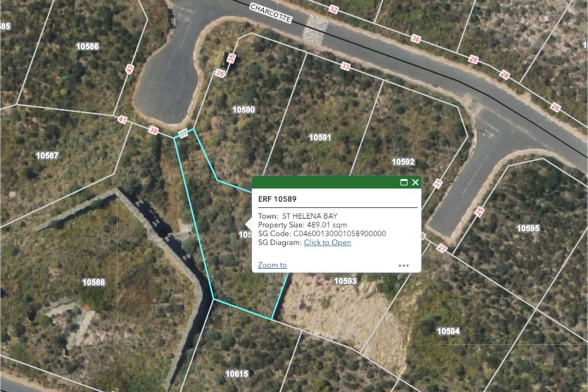Select parcel 10615 on the map
The height and width of the screenshot is (392, 588).
[x=236, y=374]
